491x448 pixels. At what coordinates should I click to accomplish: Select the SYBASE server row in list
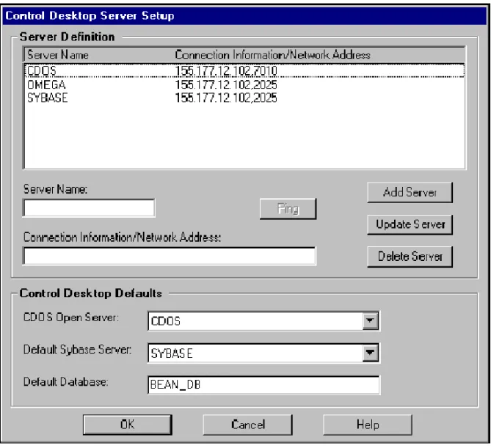click(244, 98)
